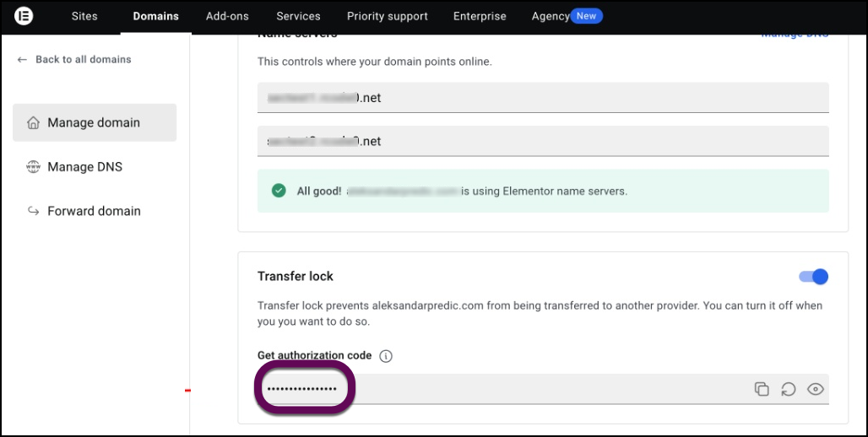Open the Agency tab
The width and height of the screenshot is (868, 437).
click(551, 16)
